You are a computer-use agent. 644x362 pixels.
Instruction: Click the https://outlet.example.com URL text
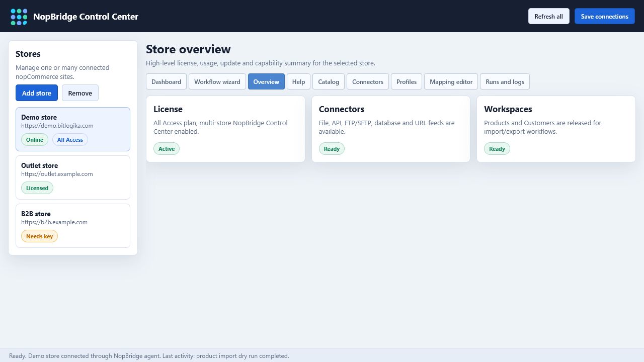57,174
